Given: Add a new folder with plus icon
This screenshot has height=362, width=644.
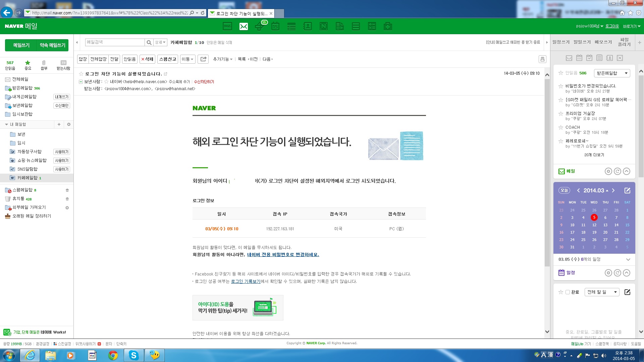Looking at the screenshot, I should pyautogui.click(x=59, y=124).
